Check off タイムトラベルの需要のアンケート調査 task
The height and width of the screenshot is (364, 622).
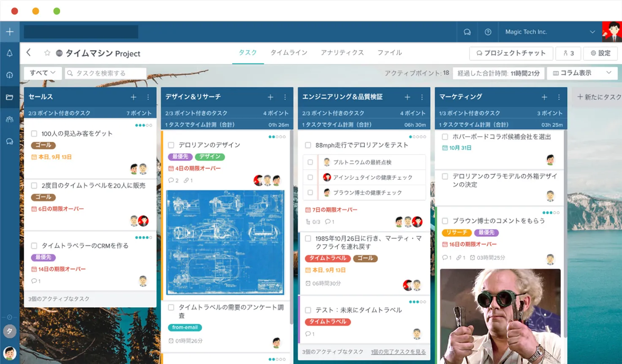171,307
